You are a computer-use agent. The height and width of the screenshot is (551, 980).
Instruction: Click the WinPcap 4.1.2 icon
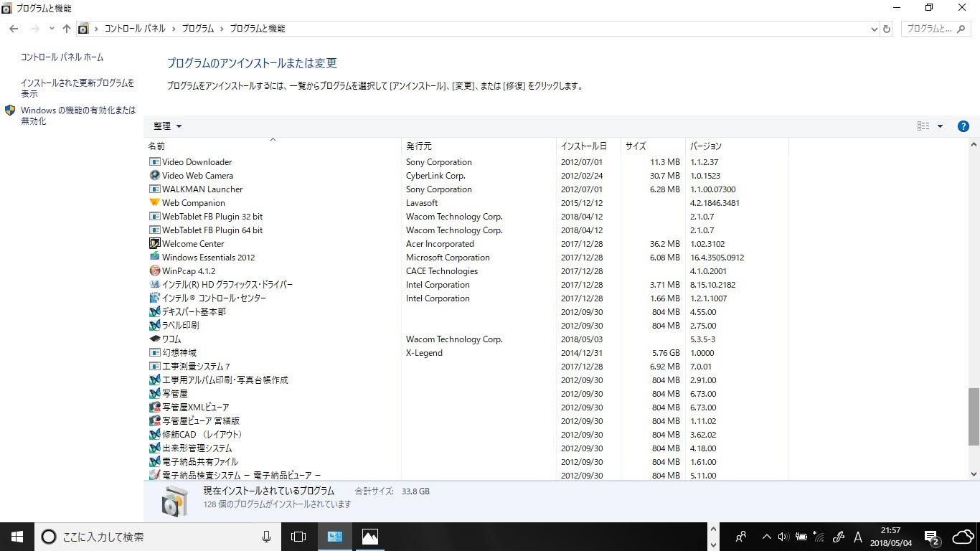(x=154, y=271)
